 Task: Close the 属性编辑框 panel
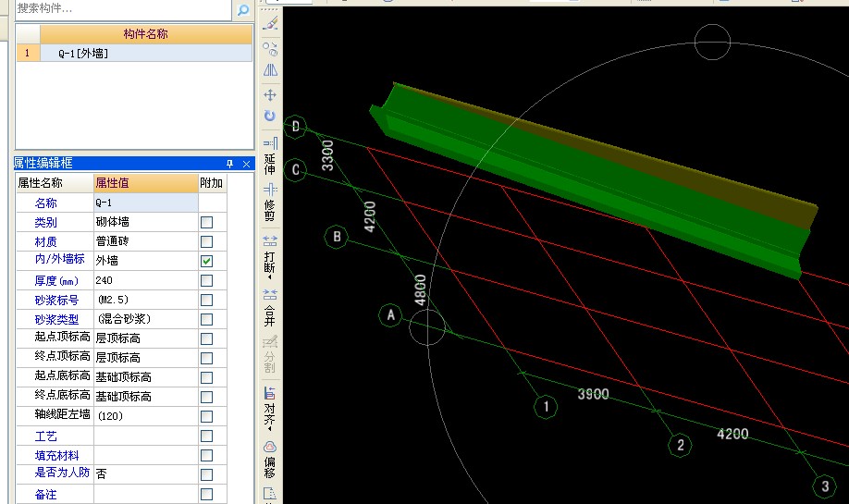pyautogui.click(x=246, y=164)
